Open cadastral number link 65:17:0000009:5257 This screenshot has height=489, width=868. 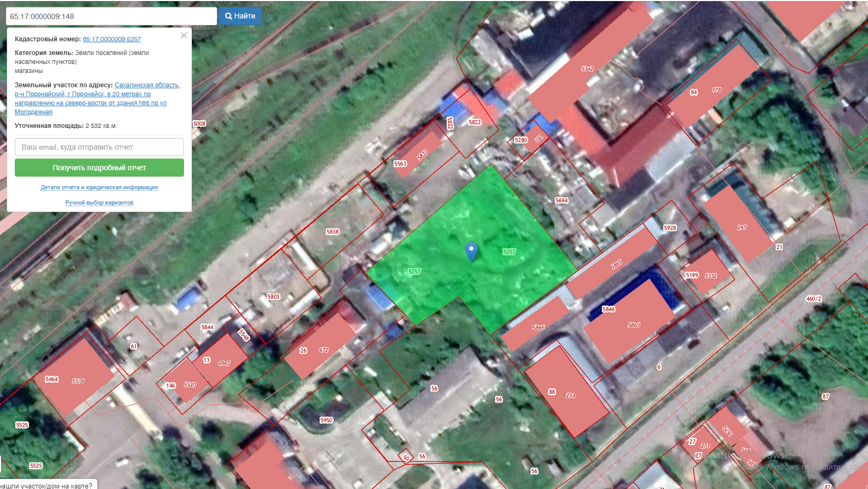click(x=112, y=39)
